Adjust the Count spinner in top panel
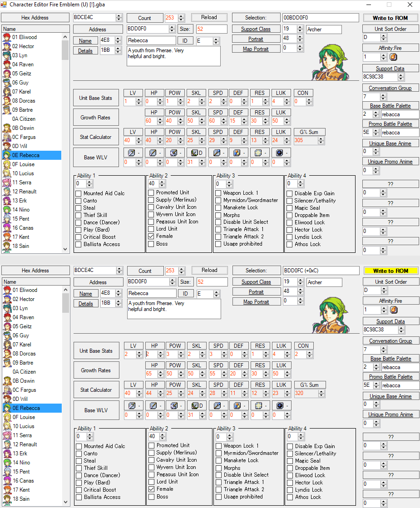This screenshot has height=508, width=420. pyautogui.click(x=181, y=18)
